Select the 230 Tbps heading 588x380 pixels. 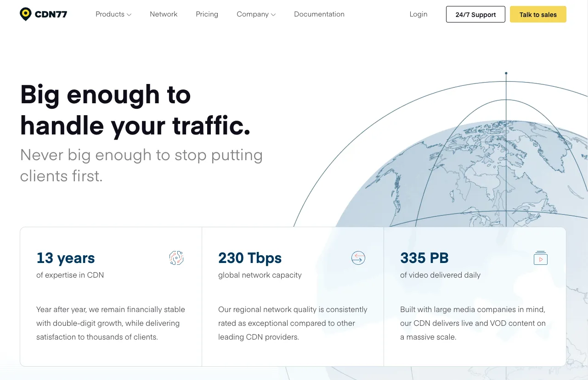250,258
